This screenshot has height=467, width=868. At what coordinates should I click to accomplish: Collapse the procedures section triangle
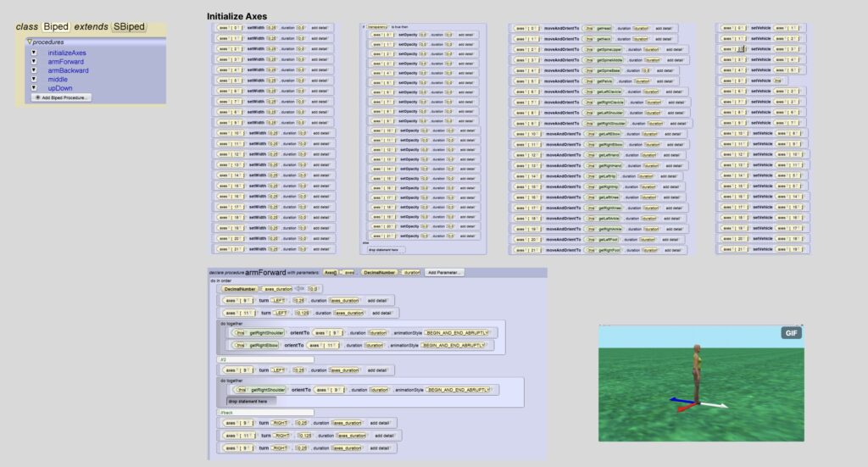[x=30, y=42]
